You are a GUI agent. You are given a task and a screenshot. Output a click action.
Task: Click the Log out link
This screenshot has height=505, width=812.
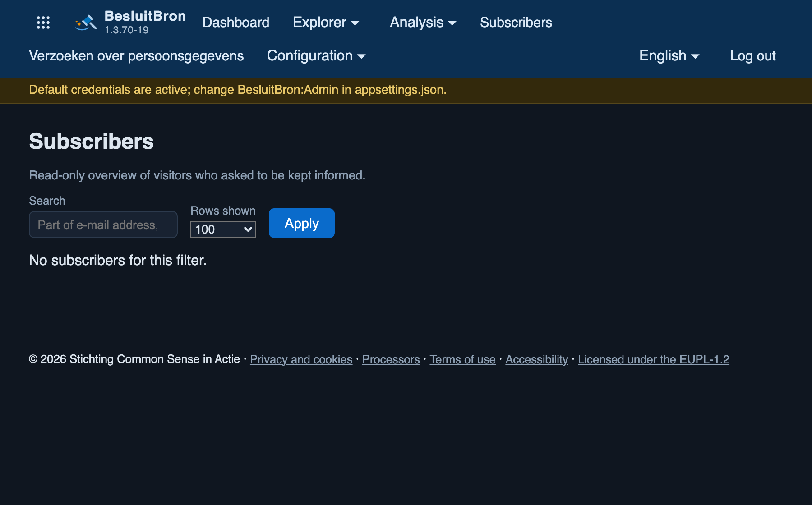753,56
